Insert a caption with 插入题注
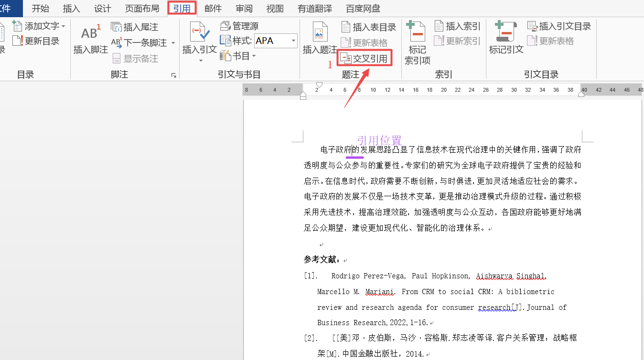The height and width of the screenshot is (360, 644). point(320,38)
